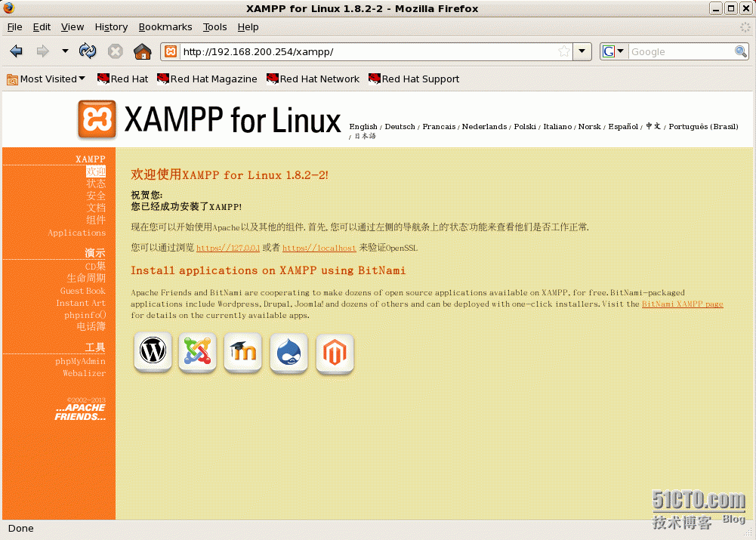
Task: Go to the Home page
Action: coord(142,51)
